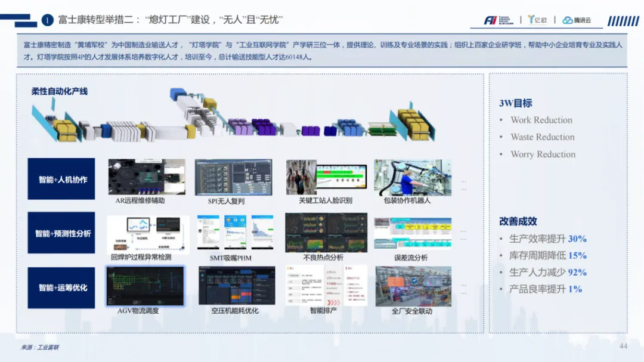Click the 不良热点分析 caption

coord(323,258)
